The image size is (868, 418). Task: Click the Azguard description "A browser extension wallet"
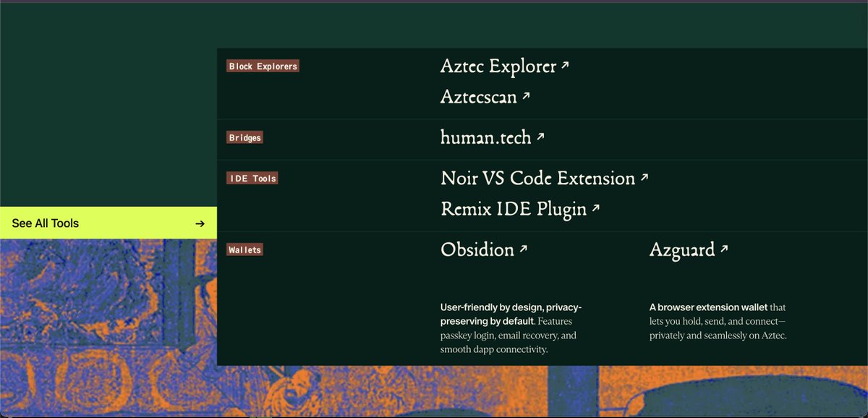pyautogui.click(x=718, y=321)
